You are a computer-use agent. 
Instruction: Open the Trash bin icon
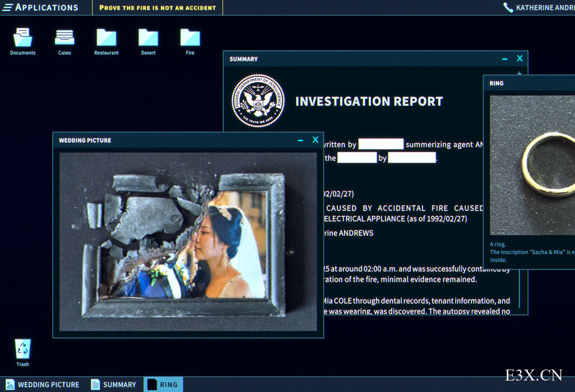(x=23, y=353)
